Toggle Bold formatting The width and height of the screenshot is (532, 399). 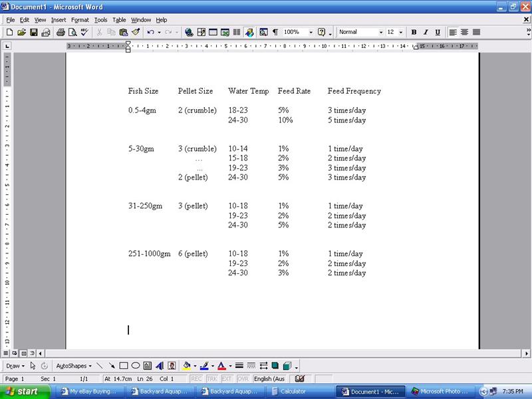click(x=414, y=31)
